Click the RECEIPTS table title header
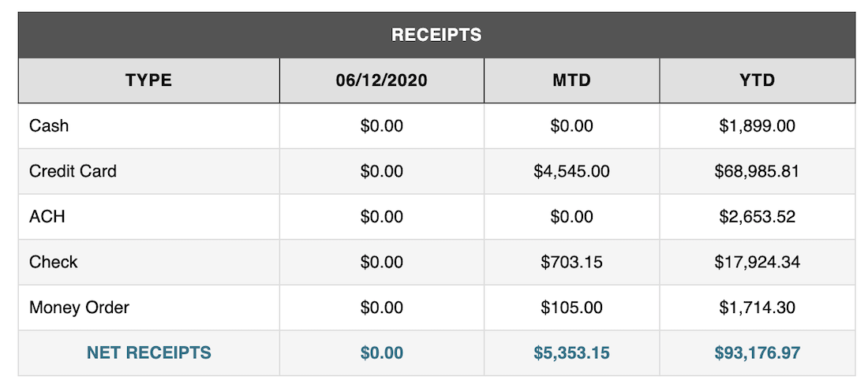Image resolution: width=868 pixels, height=388 pixels. pos(436,35)
